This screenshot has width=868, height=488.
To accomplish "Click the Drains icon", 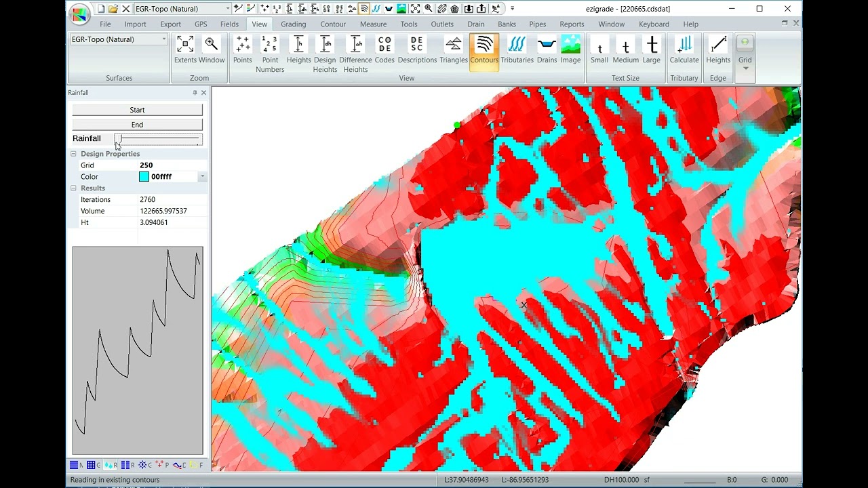I will pyautogui.click(x=547, y=49).
